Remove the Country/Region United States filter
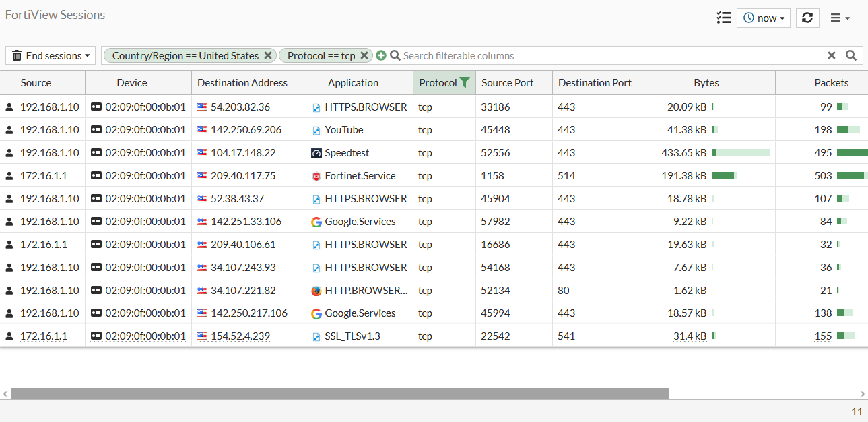868x422 pixels. tap(268, 55)
